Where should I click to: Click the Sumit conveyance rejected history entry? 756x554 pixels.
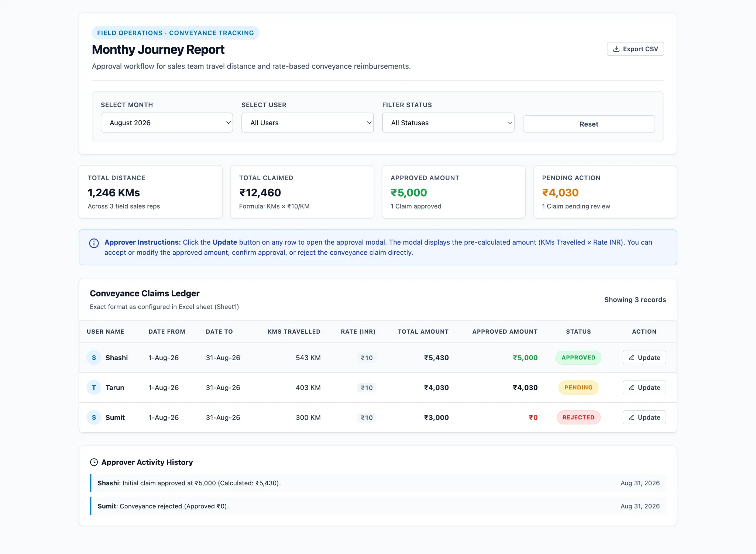coord(378,506)
